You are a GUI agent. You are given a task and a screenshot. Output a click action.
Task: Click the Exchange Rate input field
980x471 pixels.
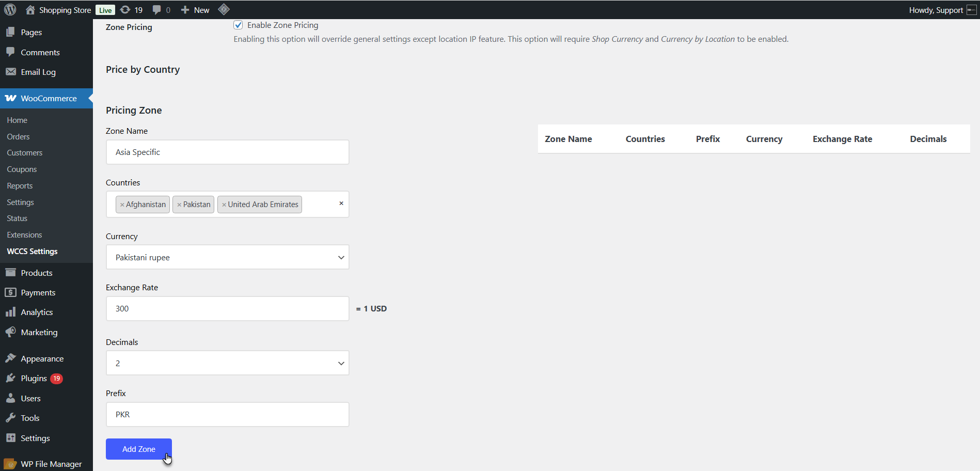tap(228, 308)
